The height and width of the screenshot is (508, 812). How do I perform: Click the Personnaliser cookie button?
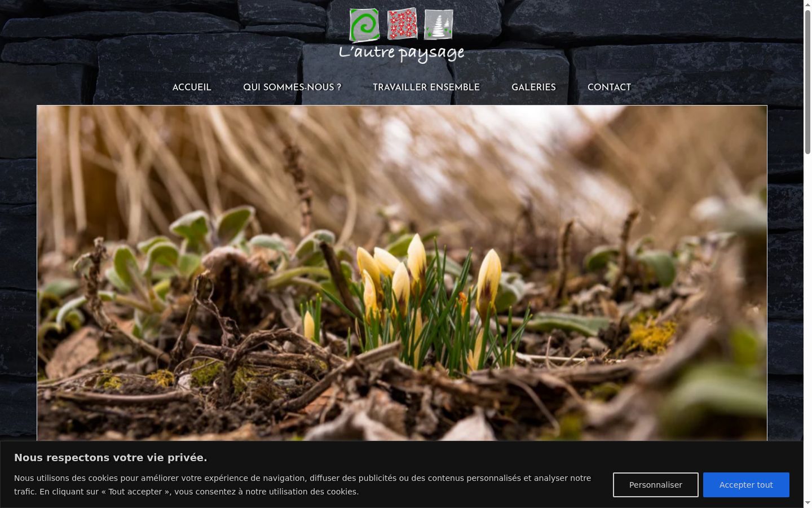[656, 485]
